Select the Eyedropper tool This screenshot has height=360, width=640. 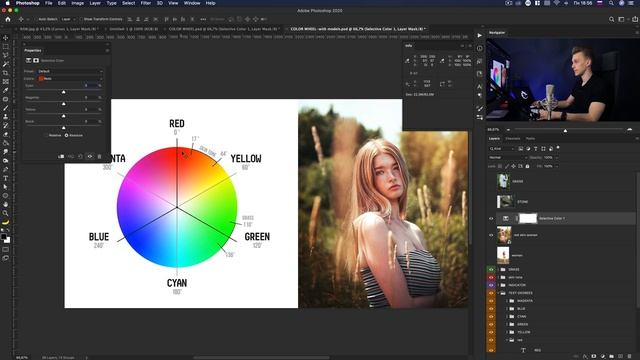coord(6,90)
